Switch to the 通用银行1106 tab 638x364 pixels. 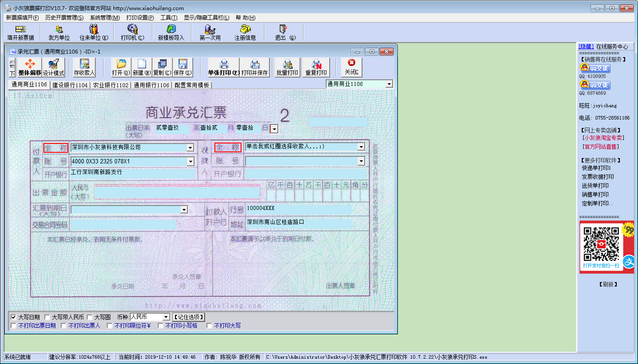click(152, 85)
